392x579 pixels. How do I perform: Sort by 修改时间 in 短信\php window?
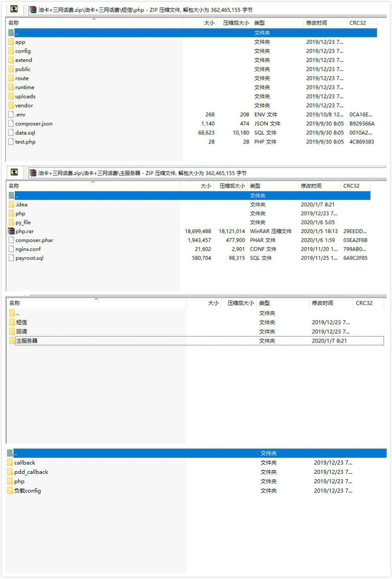click(x=325, y=23)
